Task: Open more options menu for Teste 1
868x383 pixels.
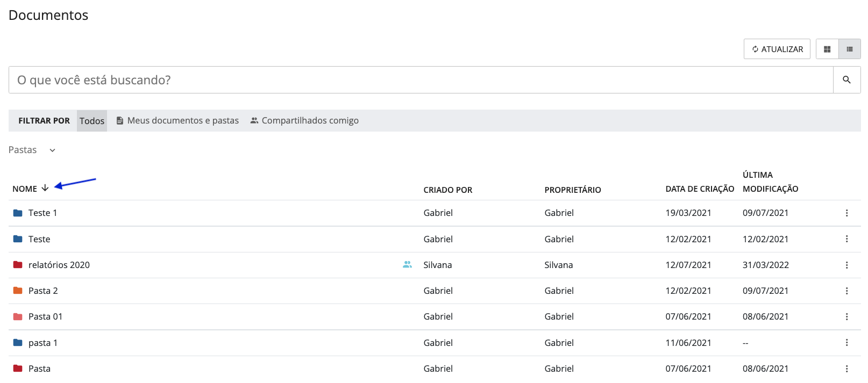Action: click(x=846, y=213)
